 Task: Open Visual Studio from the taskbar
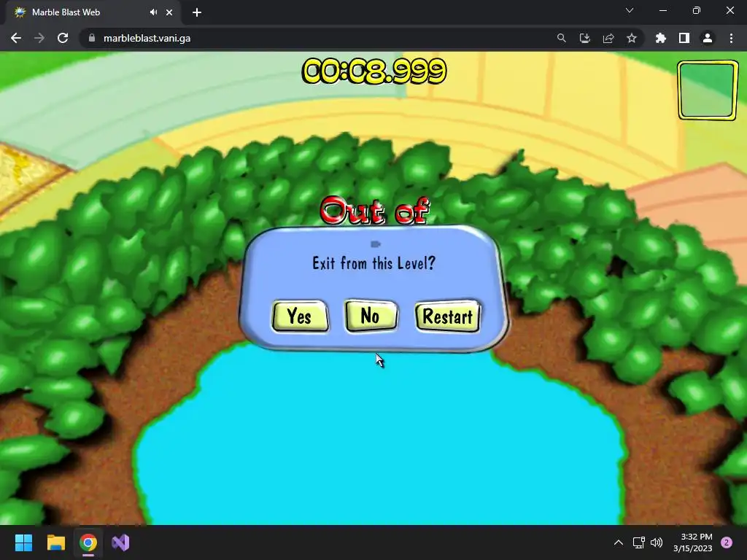click(x=120, y=542)
